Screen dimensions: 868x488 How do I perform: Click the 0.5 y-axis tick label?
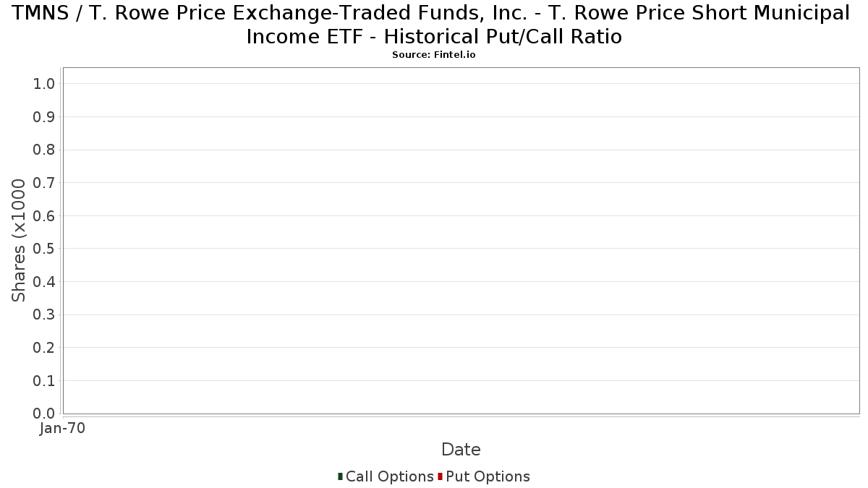(x=44, y=249)
